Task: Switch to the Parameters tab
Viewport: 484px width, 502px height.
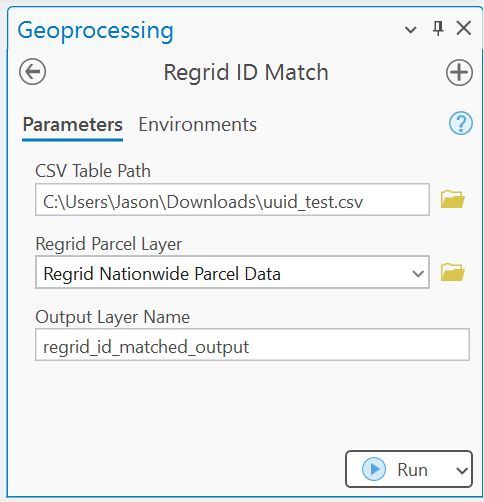Action: (72, 125)
